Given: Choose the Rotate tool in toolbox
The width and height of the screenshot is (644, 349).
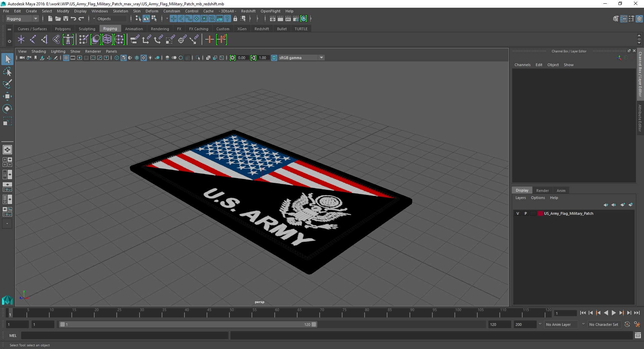Looking at the screenshot, I should (7, 108).
